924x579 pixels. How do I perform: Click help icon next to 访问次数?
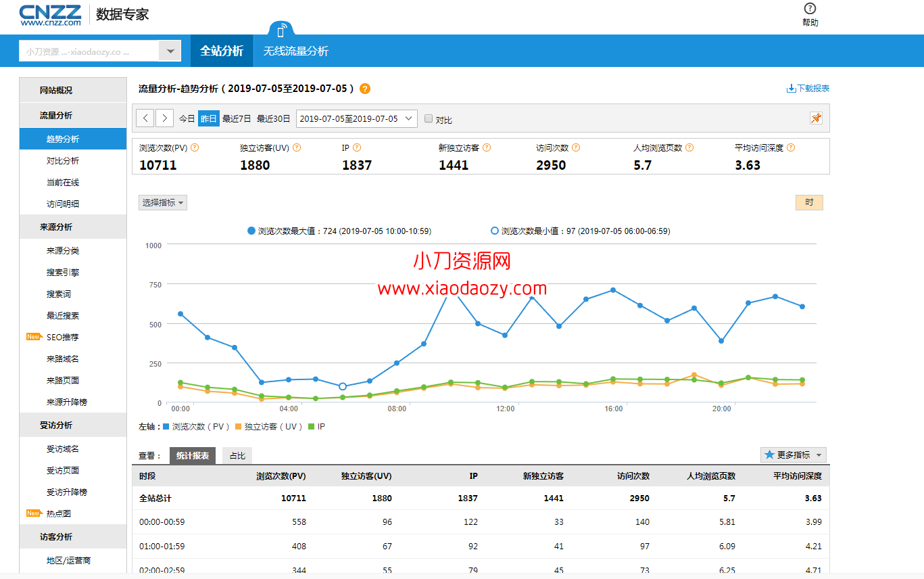point(576,147)
